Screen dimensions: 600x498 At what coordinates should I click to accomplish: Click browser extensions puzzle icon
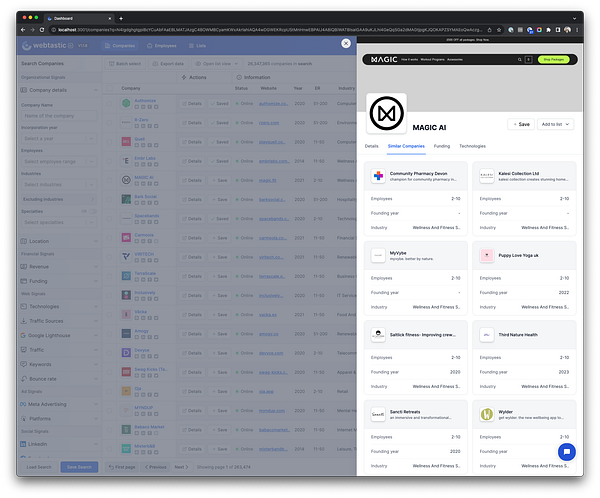point(548,30)
